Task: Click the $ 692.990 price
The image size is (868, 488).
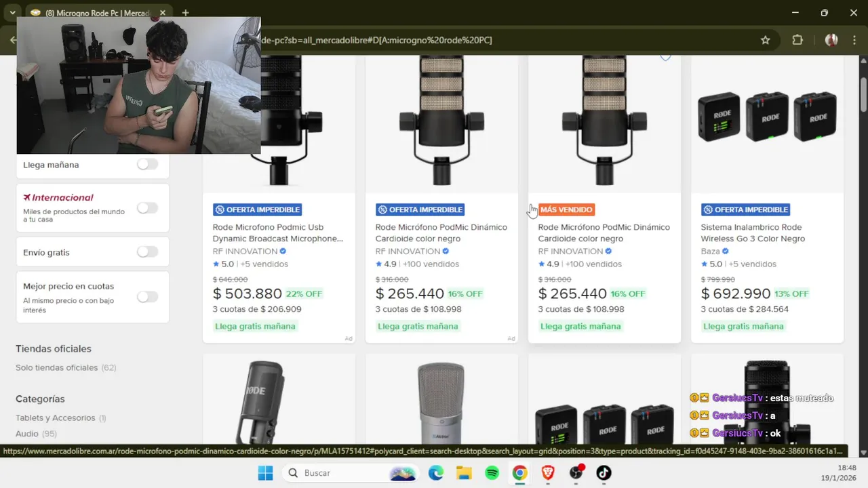Action: (x=736, y=293)
